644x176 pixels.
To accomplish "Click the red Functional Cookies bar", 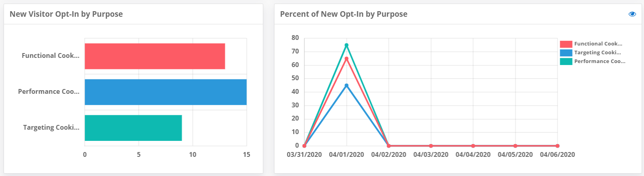I will [155, 56].
